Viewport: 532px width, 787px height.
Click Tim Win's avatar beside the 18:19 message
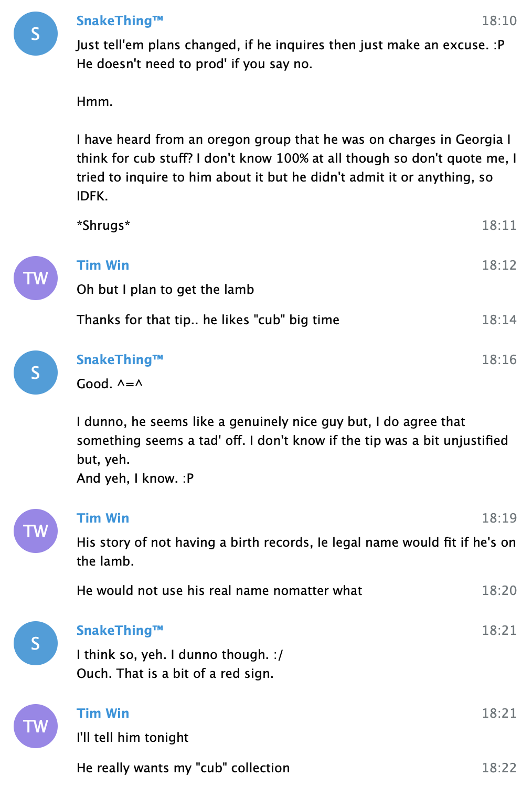coord(36,531)
